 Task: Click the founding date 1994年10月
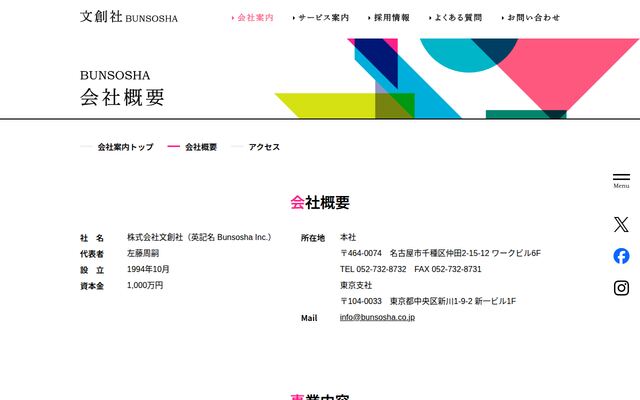pyautogui.click(x=148, y=269)
